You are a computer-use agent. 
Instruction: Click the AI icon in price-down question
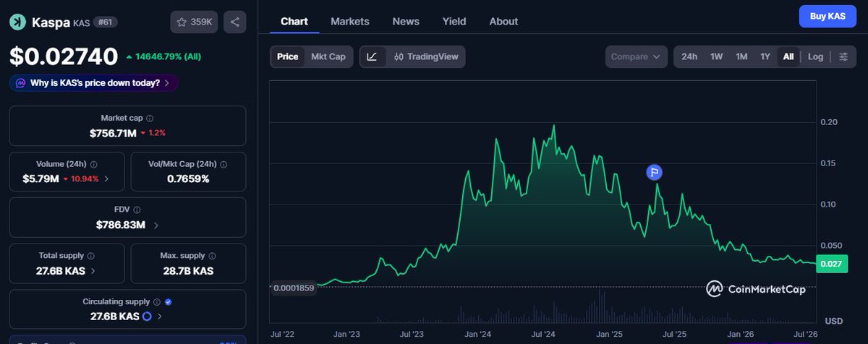click(x=20, y=83)
